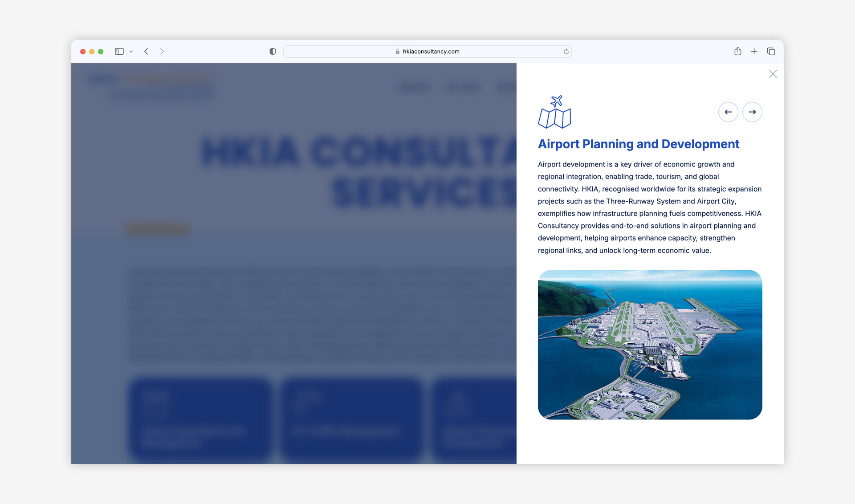Viewport: 855px width, 504px height.
Task: Click the airport development description paragraph
Action: pyautogui.click(x=650, y=207)
